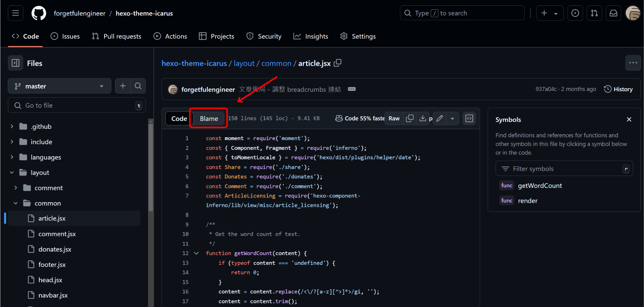Image resolution: width=644 pixels, height=307 pixels.
Task: Switch to Blame view
Action: [209, 118]
